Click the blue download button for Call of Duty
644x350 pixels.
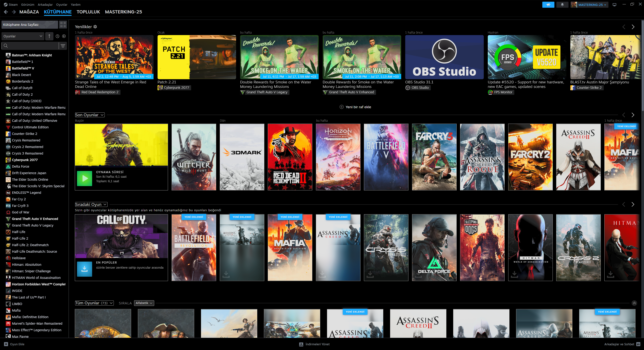point(85,269)
